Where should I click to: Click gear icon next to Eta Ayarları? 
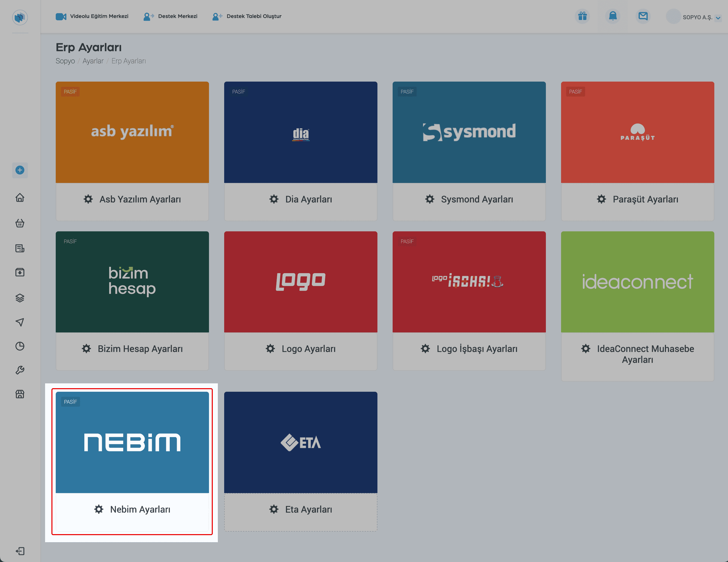coord(274,510)
